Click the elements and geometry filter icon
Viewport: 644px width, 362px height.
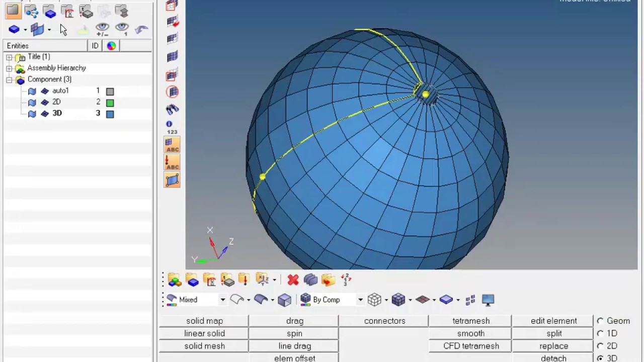(x=37, y=30)
